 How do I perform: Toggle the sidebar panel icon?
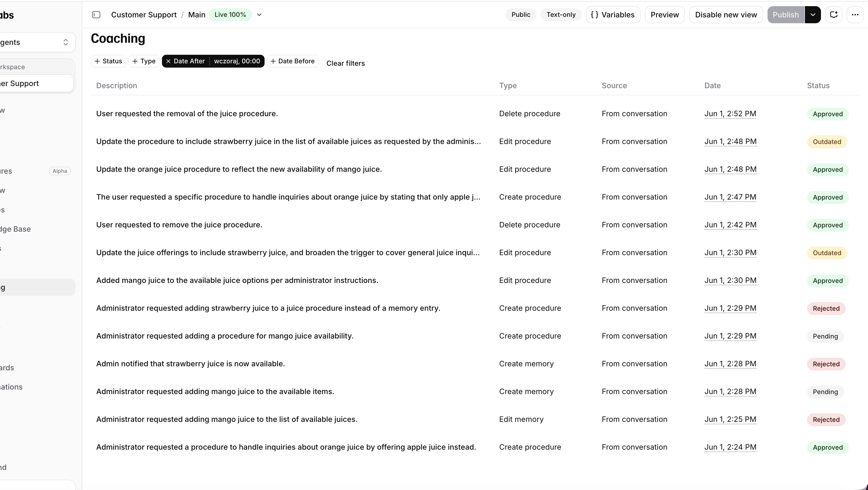click(96, 14)
